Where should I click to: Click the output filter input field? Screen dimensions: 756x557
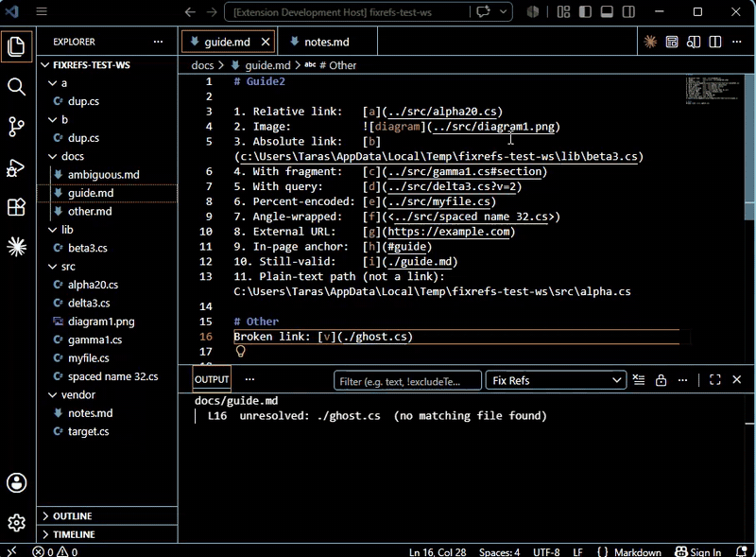click(407, 381)
